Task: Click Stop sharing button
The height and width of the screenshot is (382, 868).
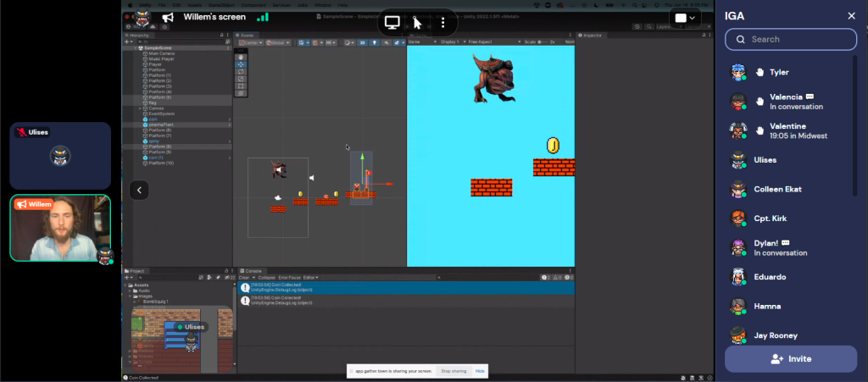Action: [x=453, y=371]
